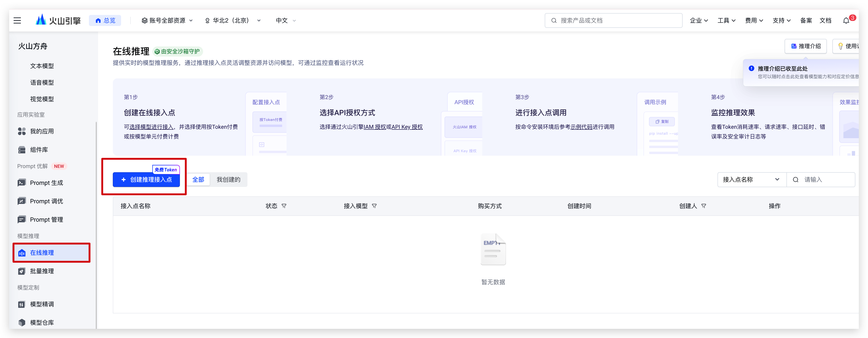
Task: Go to 批量推理 in sidebar
Action: [42, 271]
